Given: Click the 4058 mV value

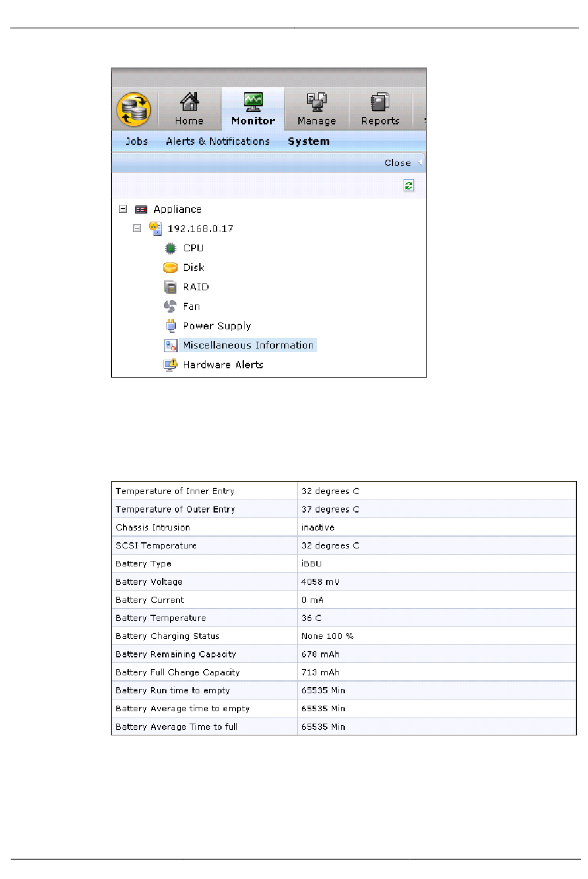Looking at the screenshot, I should pyautogui.click(x=320, y=582).
